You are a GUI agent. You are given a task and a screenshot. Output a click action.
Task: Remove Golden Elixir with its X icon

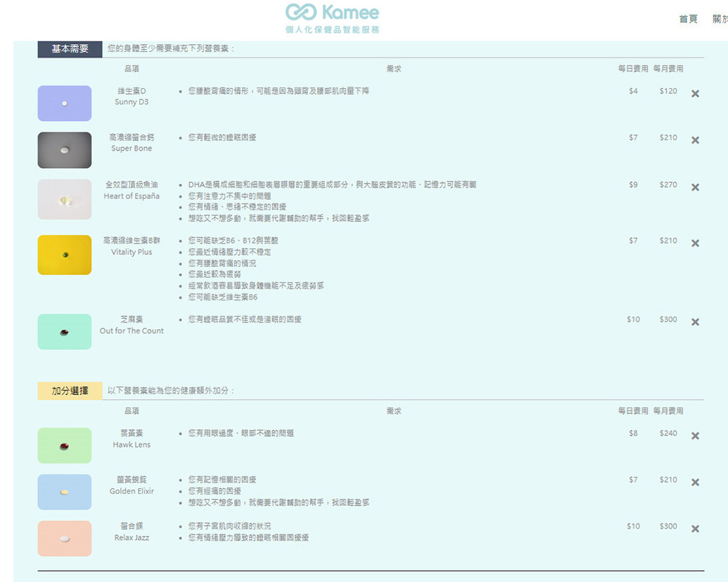[x=695, y=482]
